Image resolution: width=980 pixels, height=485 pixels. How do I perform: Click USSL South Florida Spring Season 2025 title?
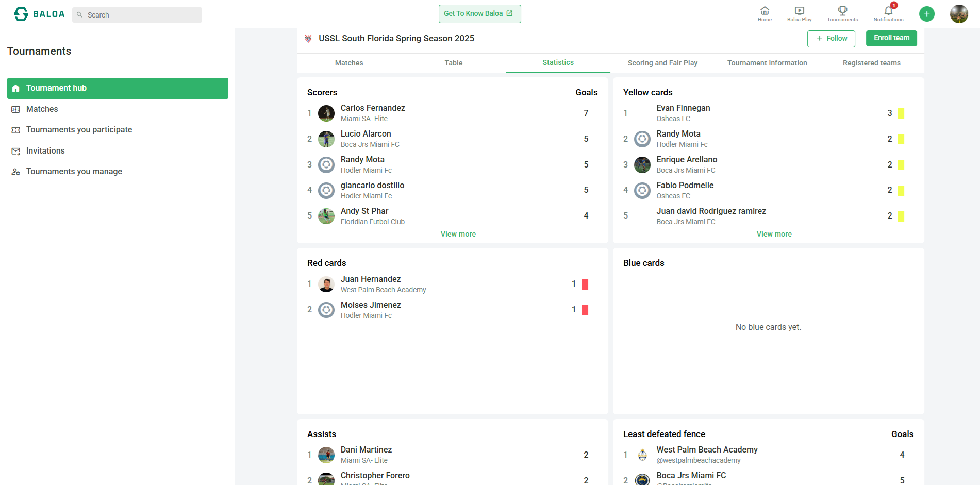click(396, 39)
